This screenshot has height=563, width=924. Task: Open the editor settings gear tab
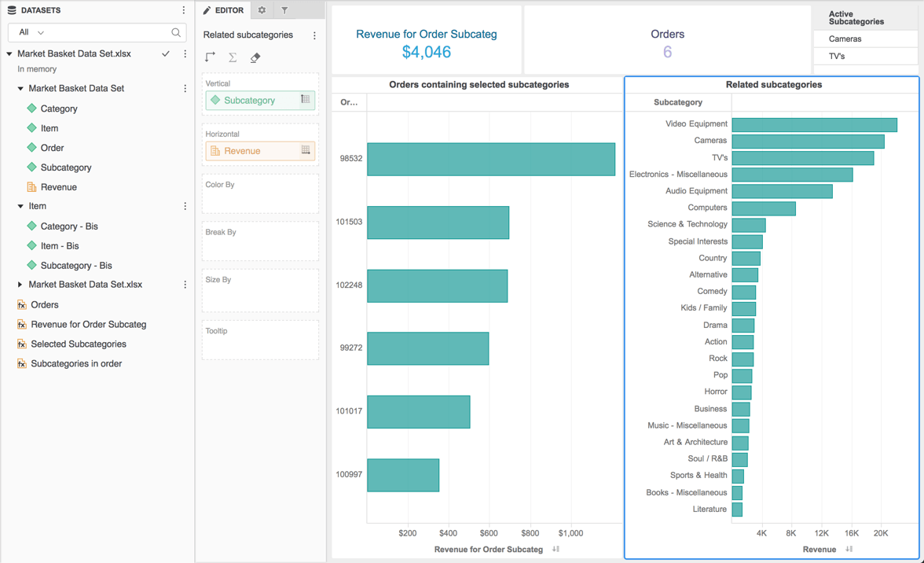point(262,10)
